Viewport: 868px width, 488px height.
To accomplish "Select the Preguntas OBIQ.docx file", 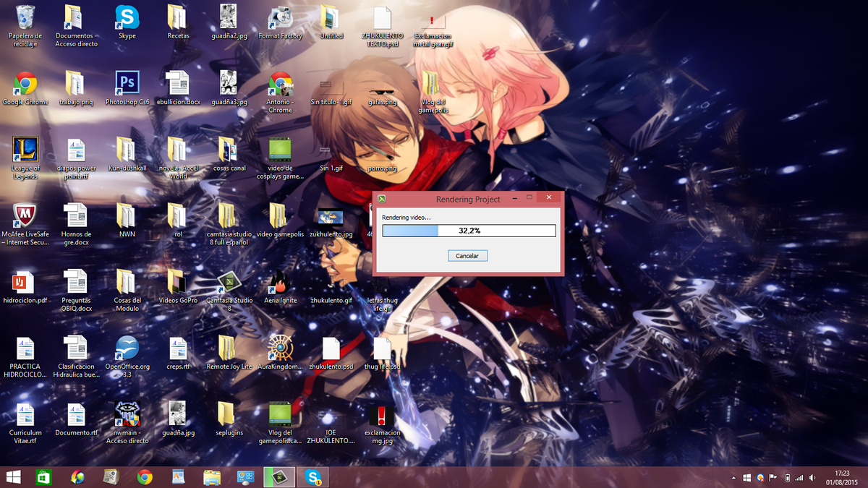I will [x=76, y=291].
